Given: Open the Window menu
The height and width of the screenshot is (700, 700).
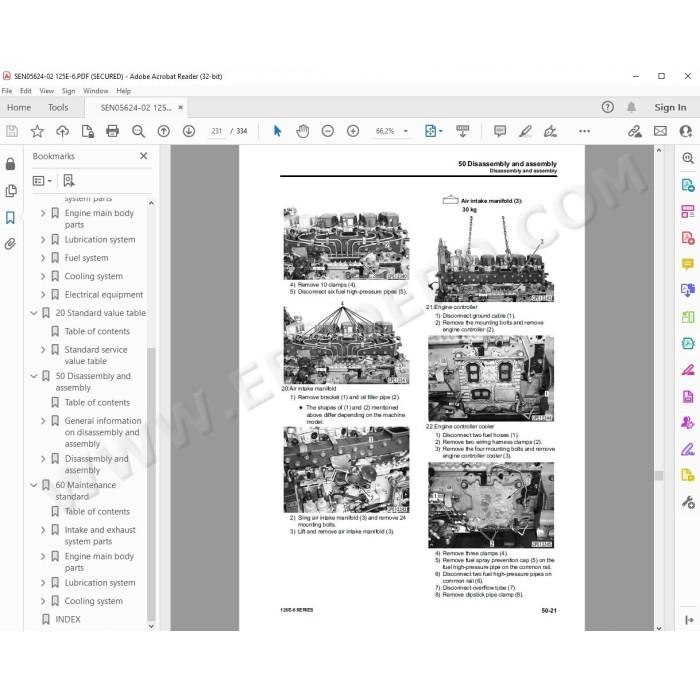Looking at the screenshot, I should (96, 91).
